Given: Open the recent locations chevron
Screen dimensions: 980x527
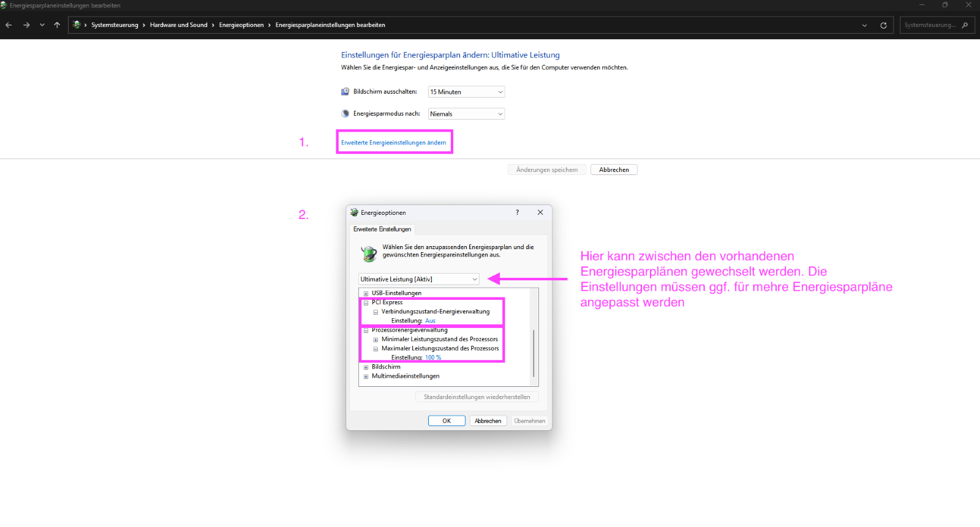Looking at the screenshot, I should [42, 25].
